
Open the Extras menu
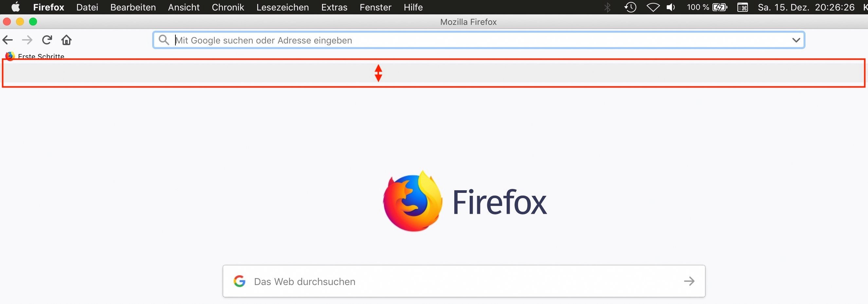click(x=334, y=7)
